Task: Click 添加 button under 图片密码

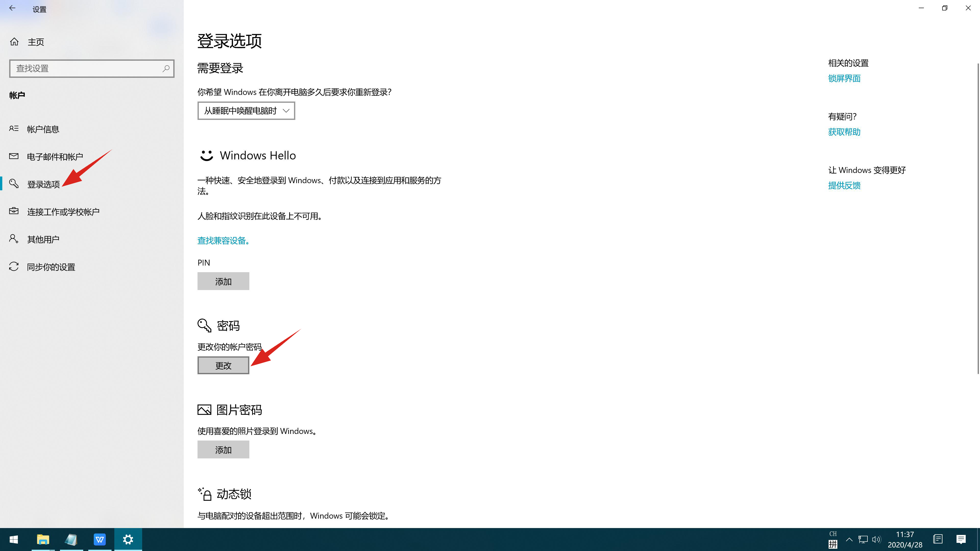Action: coord(223,450)
